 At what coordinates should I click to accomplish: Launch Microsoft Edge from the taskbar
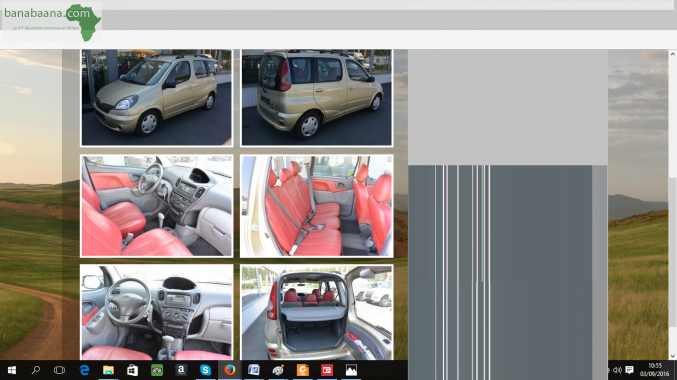pos(84,370)
